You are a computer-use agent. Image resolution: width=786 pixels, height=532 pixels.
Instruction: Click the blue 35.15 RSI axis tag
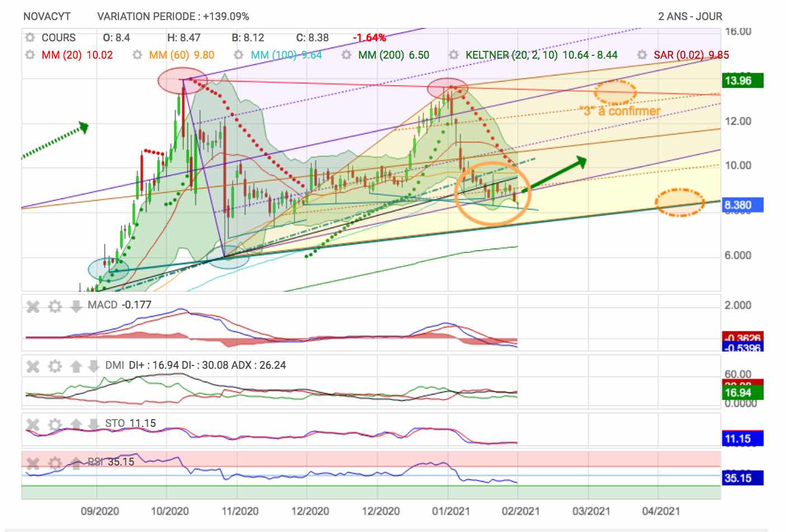tap(742, 478)
